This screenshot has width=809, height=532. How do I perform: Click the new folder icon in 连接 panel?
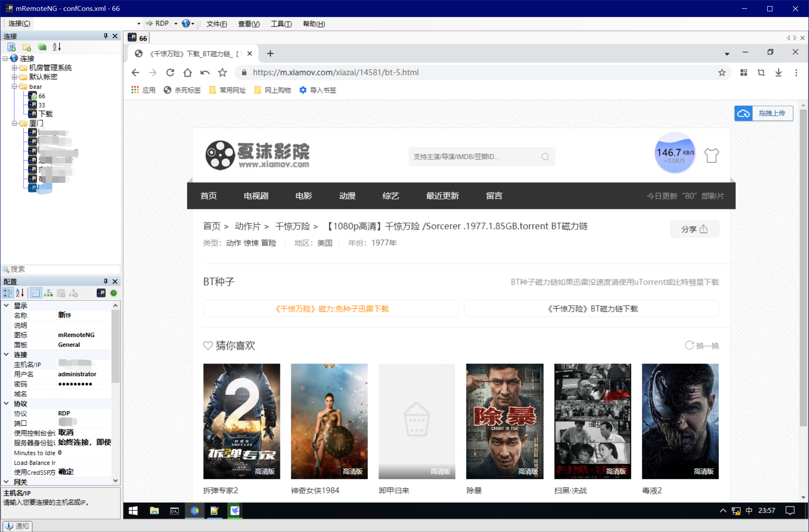[27, 47]
